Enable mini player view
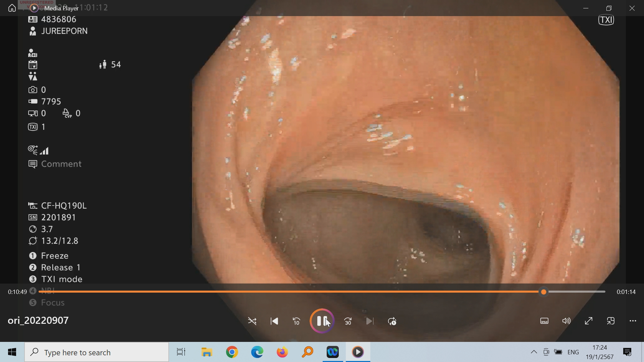 click(611, 321)
